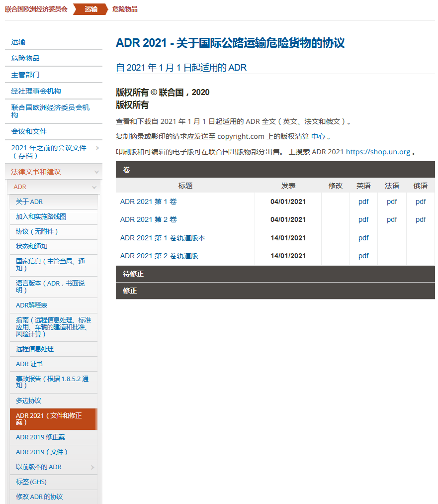This screenshot has width=438, height=504.
Task: Open ADR 2021 第 2 卷 title link
Action: click(148, 219)
